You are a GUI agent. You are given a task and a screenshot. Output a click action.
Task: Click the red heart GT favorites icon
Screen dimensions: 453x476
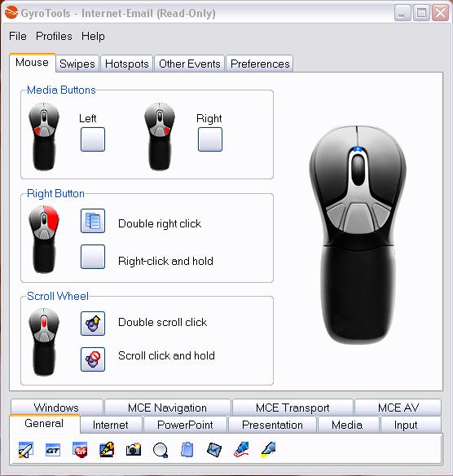[x=80, y=449]
